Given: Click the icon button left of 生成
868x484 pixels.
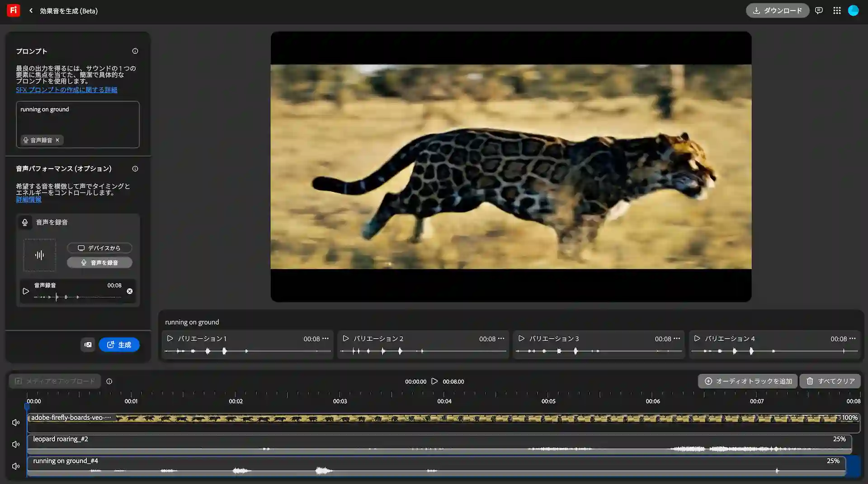Looking at the screenshot, I should point(88,345).
